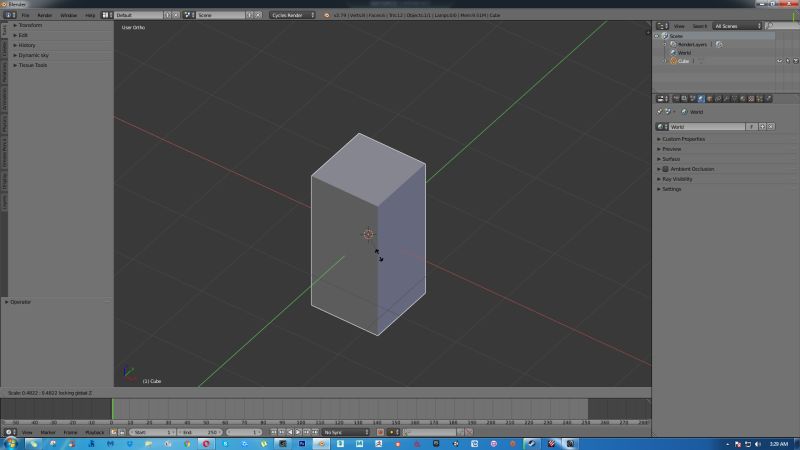Switch to Mesh Data properties tab icon
This screenshot has width=800, height=450.
tap(735, 98)
